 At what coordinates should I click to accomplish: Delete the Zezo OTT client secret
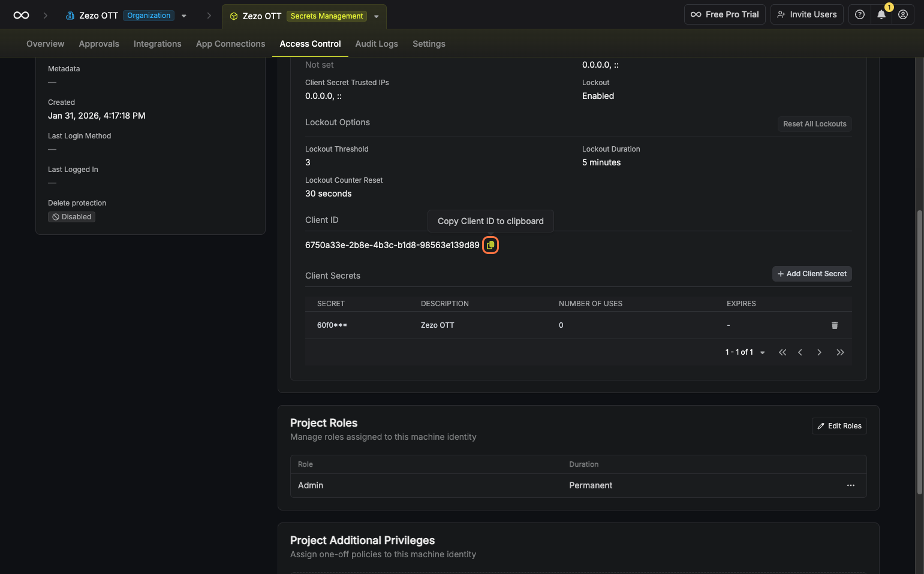pyautogui.click(x=834, y=325)
